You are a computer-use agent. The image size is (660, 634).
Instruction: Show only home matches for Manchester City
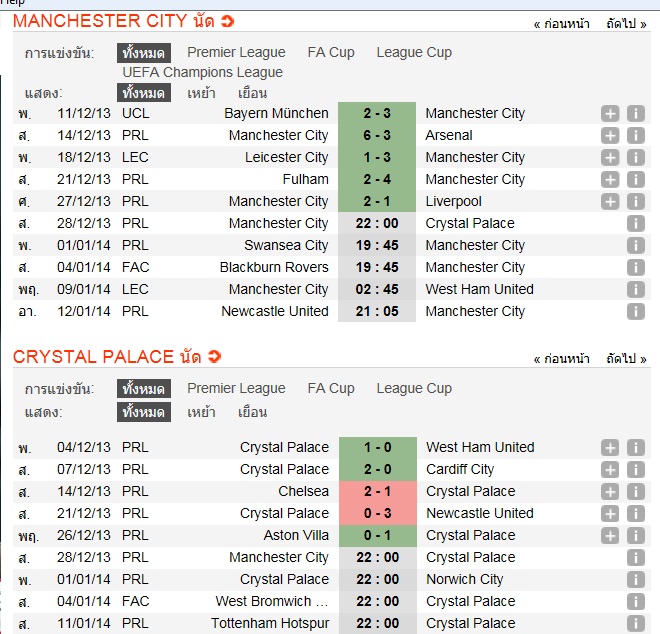coord(201,93)
